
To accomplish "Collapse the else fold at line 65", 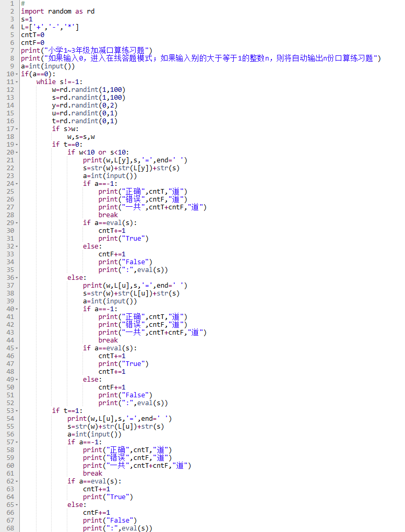I will (17, 505).
